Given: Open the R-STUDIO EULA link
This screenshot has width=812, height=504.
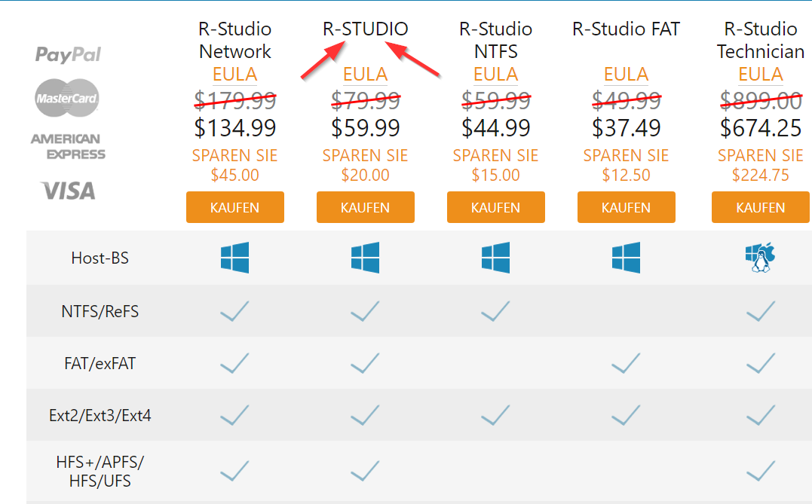Looking at the screenshot, I should point(365,75).
